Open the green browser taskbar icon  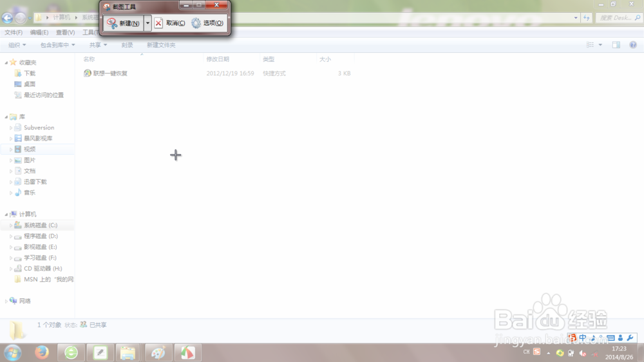71,352
